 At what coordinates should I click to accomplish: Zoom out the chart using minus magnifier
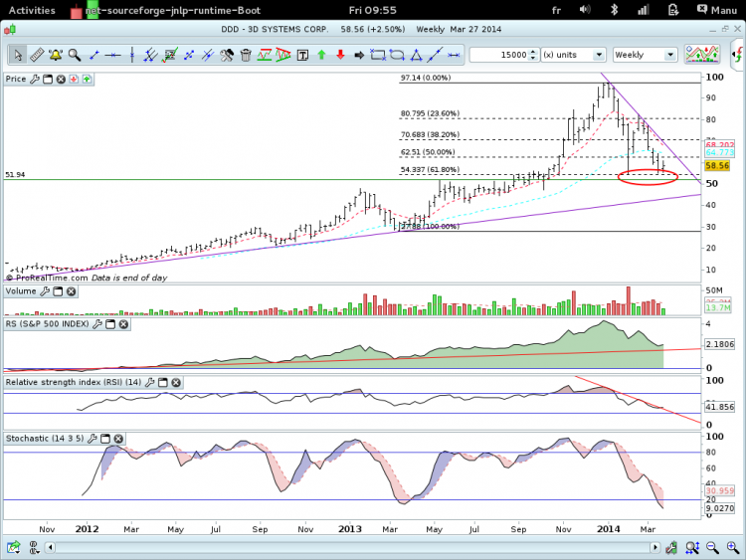pyautogui.click(x=712, y=548)
